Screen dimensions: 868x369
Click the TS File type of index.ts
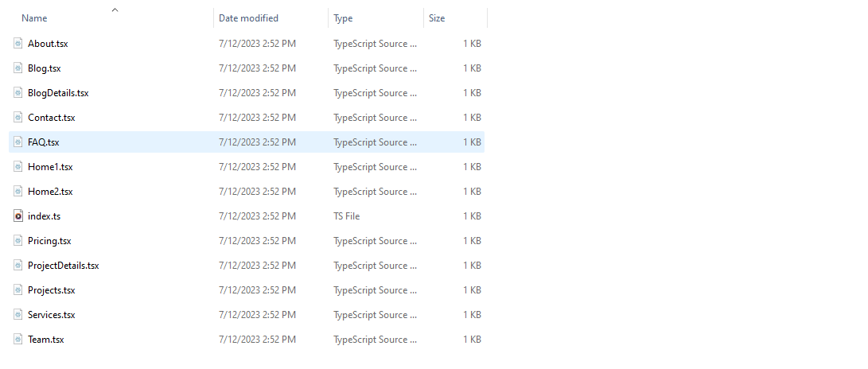347,216
